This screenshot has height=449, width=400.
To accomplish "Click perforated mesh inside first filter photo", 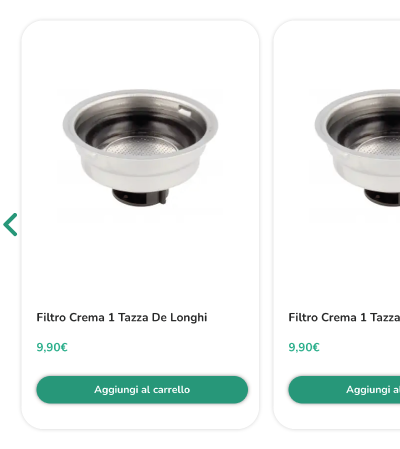I will [142, 148].
